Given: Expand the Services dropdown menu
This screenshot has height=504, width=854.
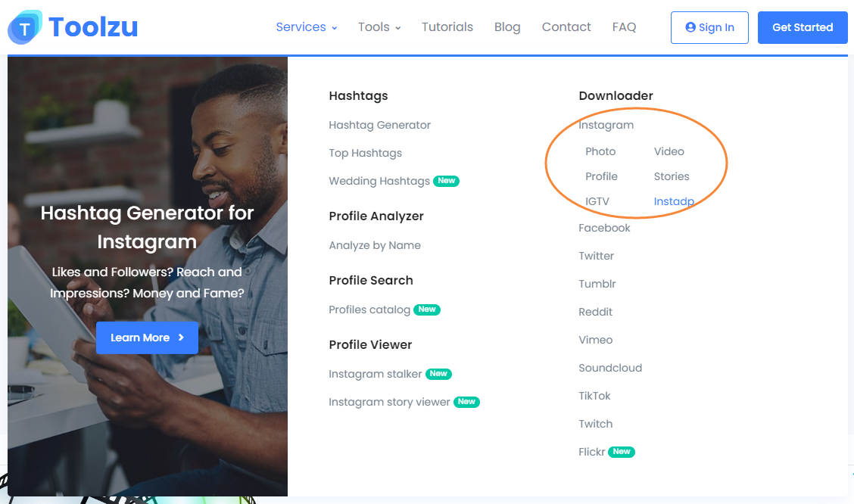Looking at the screenshot, I should 306,27.
